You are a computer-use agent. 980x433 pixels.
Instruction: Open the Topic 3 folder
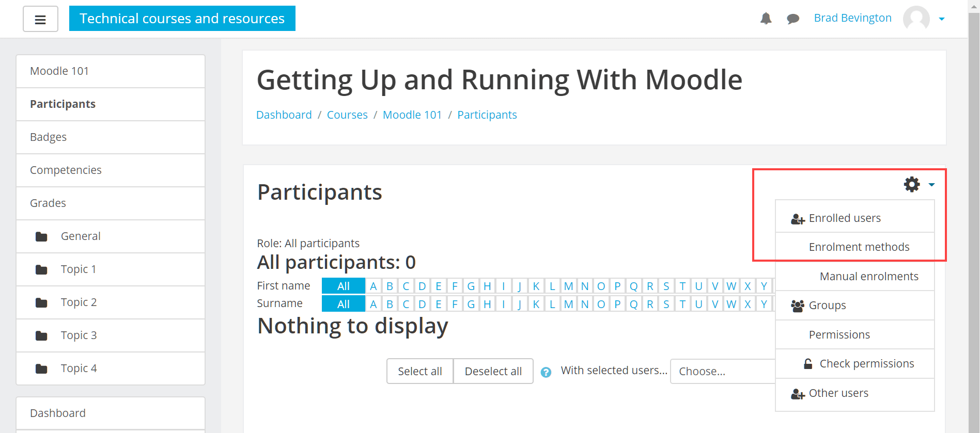pyautogui.click(x=79, y=335)
